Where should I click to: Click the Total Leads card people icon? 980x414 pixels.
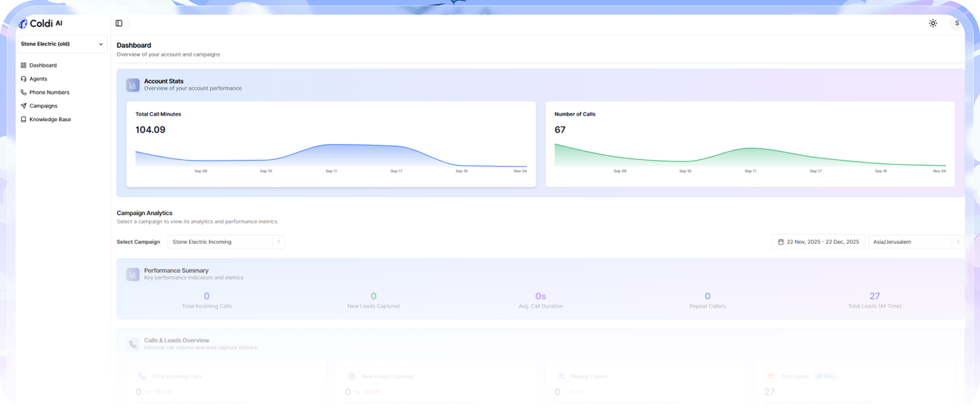(x=771, y=376)
